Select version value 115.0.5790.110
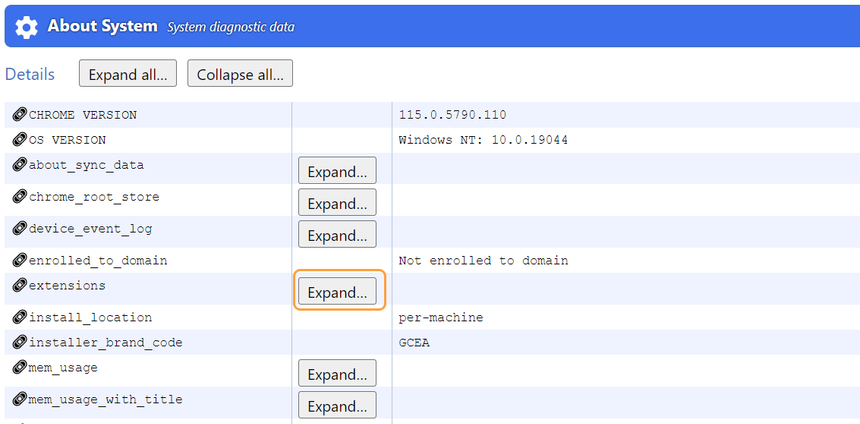Screen dimensions: 860x424 coord(452,115)
